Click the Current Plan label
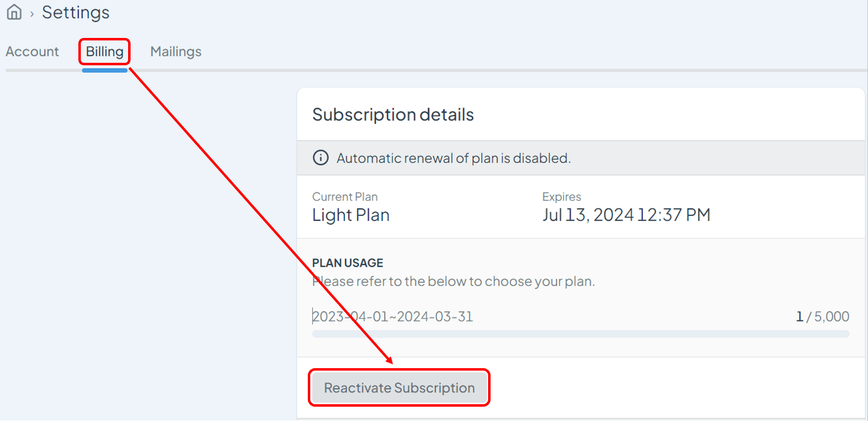 [345, 197]
